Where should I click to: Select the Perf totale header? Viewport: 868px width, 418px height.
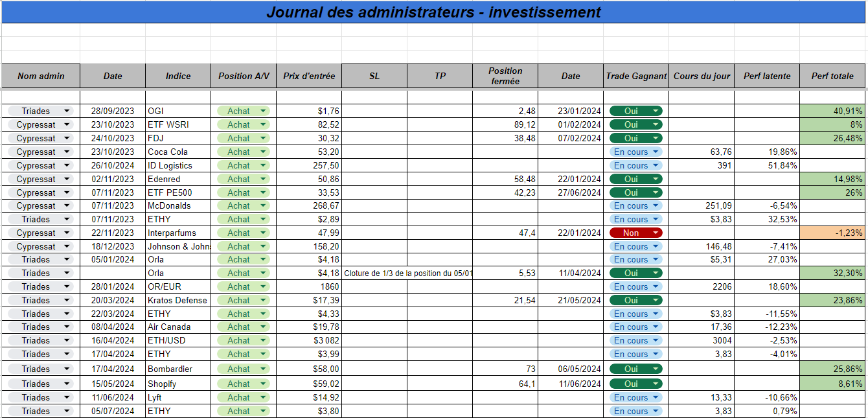[832, 76]
